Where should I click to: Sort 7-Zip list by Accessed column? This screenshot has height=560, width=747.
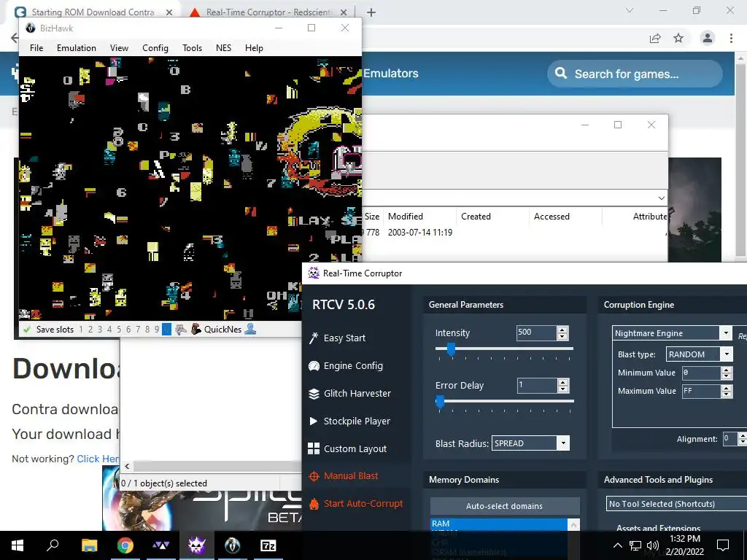pos(565,216)
